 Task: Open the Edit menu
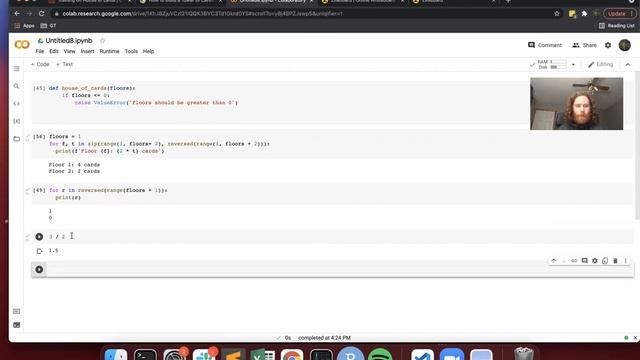[54, 51]
